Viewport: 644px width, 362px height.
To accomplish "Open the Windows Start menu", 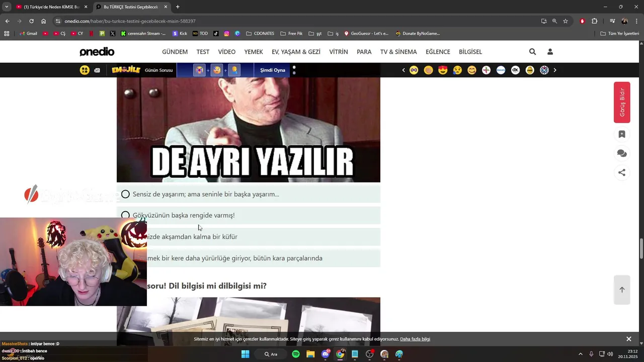I will click(x=245, y=354).
